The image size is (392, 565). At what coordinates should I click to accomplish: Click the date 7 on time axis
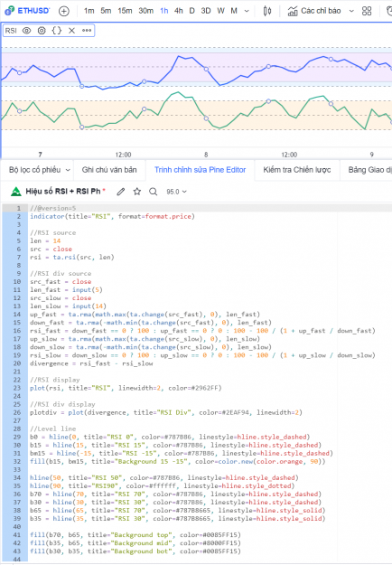pos(40,155)
